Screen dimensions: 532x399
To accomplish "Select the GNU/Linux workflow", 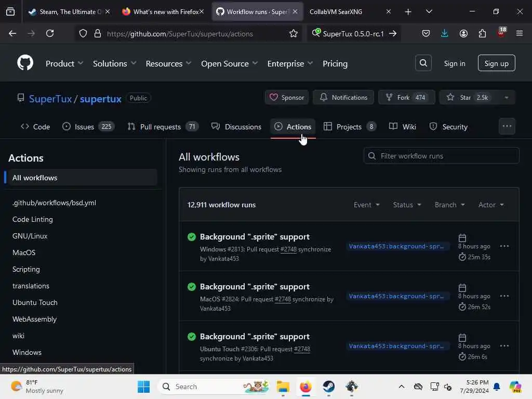I will click(30, 236).
